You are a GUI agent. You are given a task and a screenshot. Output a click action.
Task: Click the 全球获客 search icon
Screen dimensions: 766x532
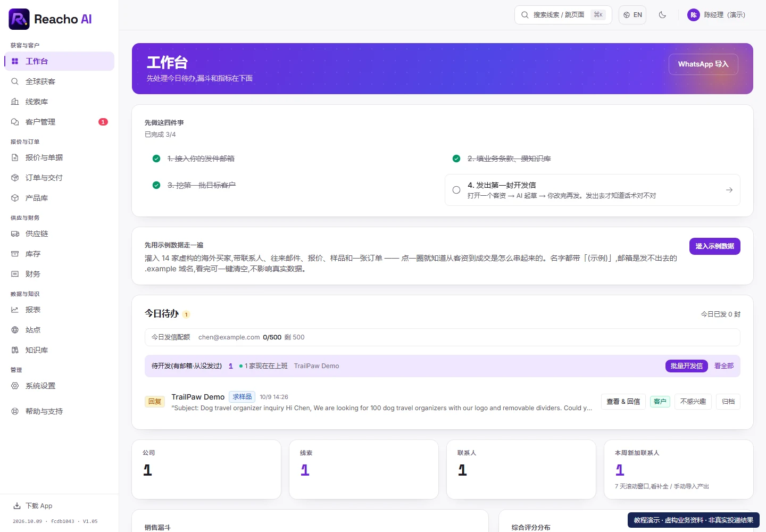point(15,81)
